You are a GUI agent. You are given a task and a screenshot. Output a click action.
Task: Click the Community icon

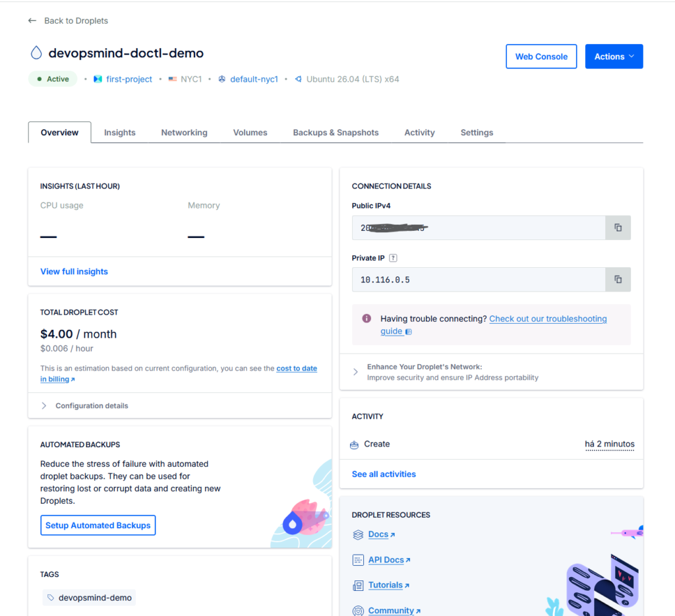coord(358,611)
